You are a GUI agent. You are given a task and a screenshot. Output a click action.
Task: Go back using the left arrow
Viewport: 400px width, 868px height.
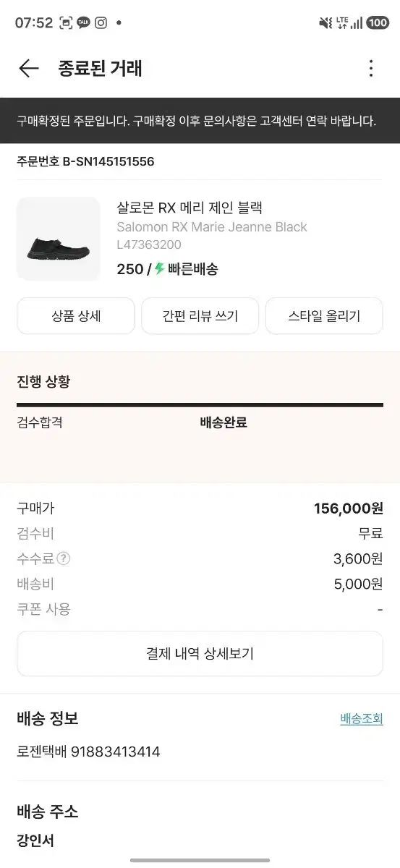[28, 69]
